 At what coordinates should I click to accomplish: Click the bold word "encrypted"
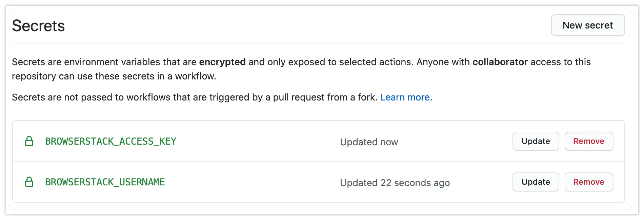(x=222, y=62)
